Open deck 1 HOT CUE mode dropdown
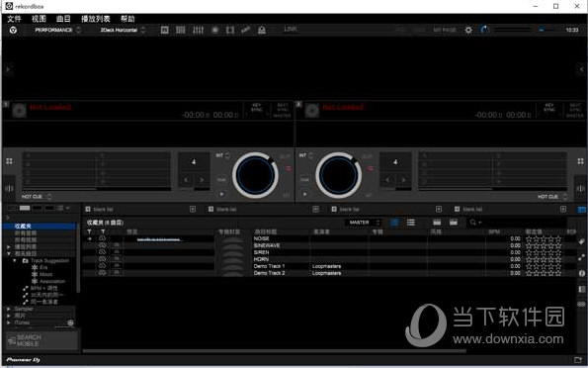This screenshot has height=368, width=588. (x=37, y=197)
